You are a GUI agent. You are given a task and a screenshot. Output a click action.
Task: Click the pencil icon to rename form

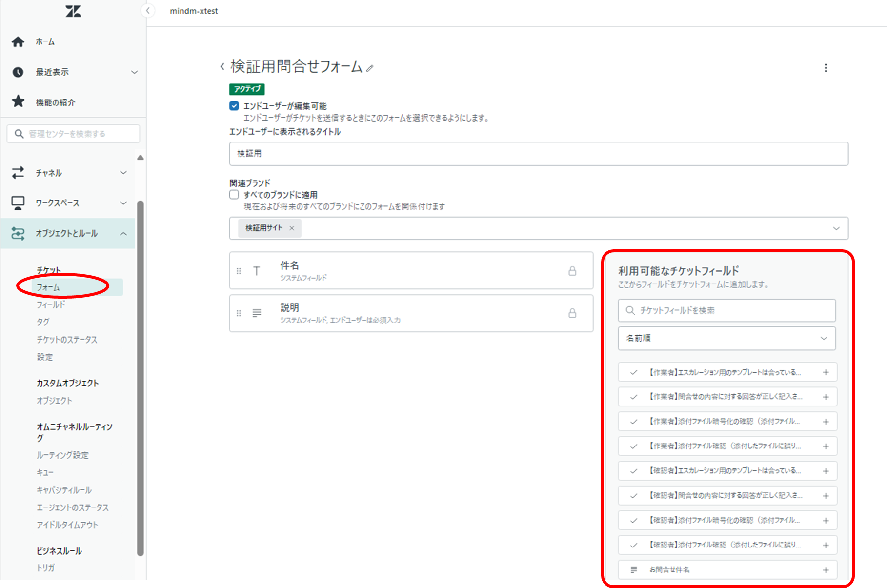click(x=370, y=68)
